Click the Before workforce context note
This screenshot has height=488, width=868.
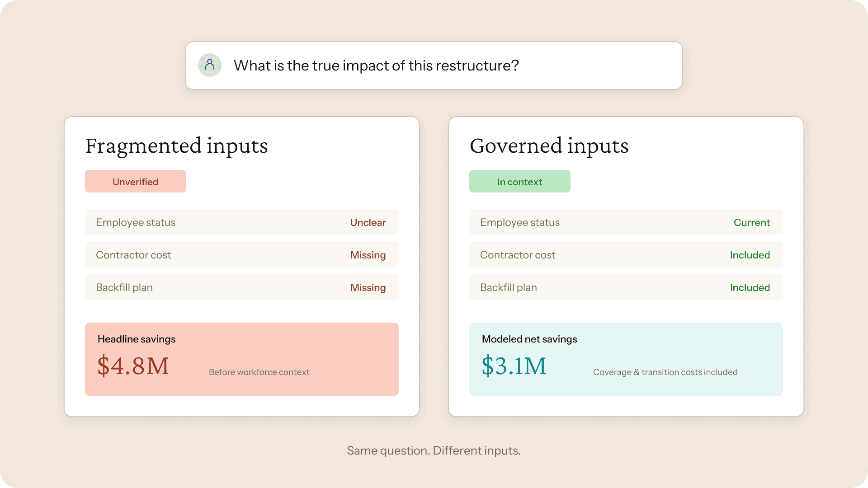[x=259, y=372]
